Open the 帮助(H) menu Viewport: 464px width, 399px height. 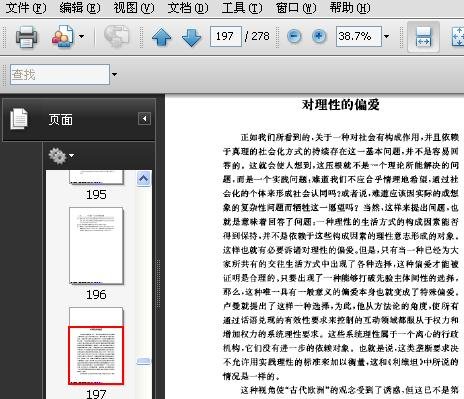pyautogui.click(x=350, y=8)
